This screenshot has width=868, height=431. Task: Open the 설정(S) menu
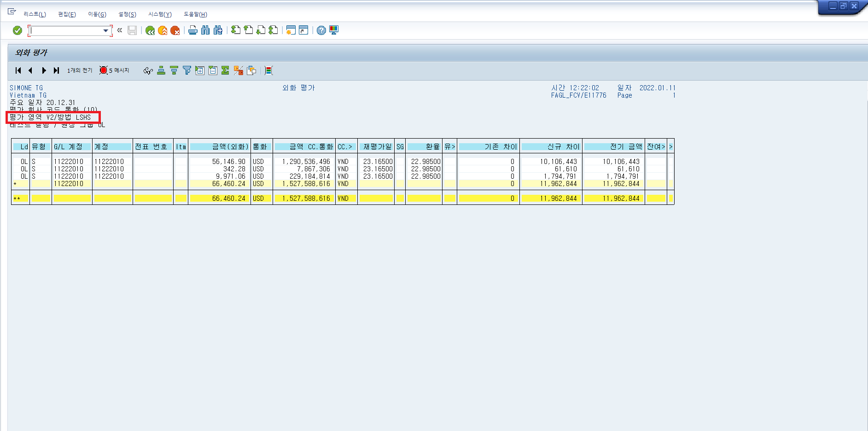click(x=127, y=14)
